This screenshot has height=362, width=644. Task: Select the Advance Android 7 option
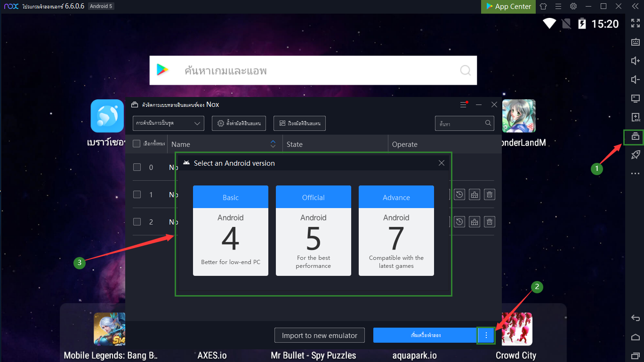click(x=396, y=230)
